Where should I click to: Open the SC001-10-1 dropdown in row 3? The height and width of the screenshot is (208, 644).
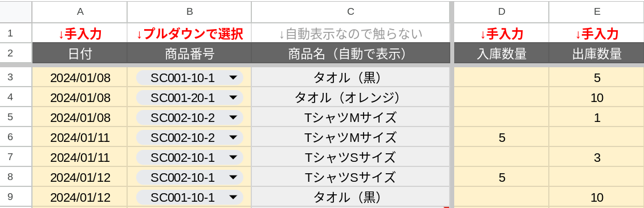pyautogui.click(x=189, y=78)
